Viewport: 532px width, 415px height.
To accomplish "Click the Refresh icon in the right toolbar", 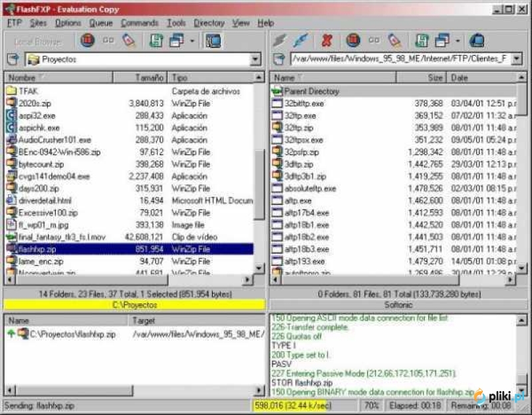I will coord(422,41).
